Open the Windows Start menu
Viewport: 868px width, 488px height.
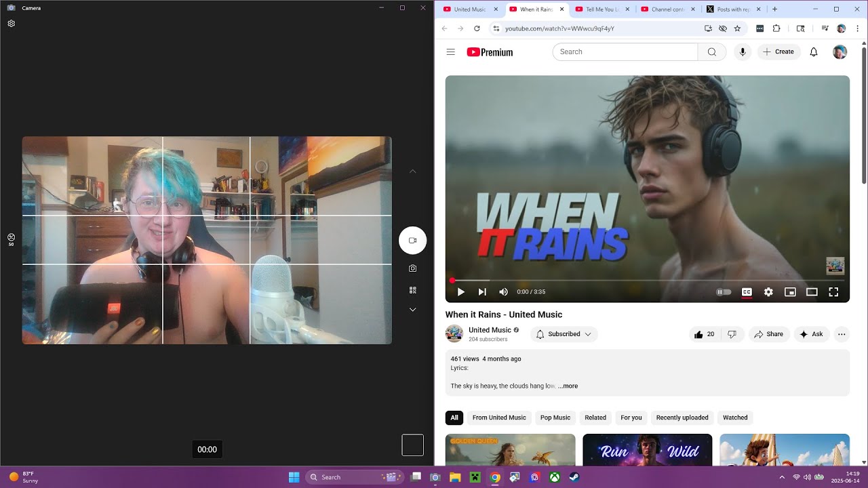(x=294, y=477)
